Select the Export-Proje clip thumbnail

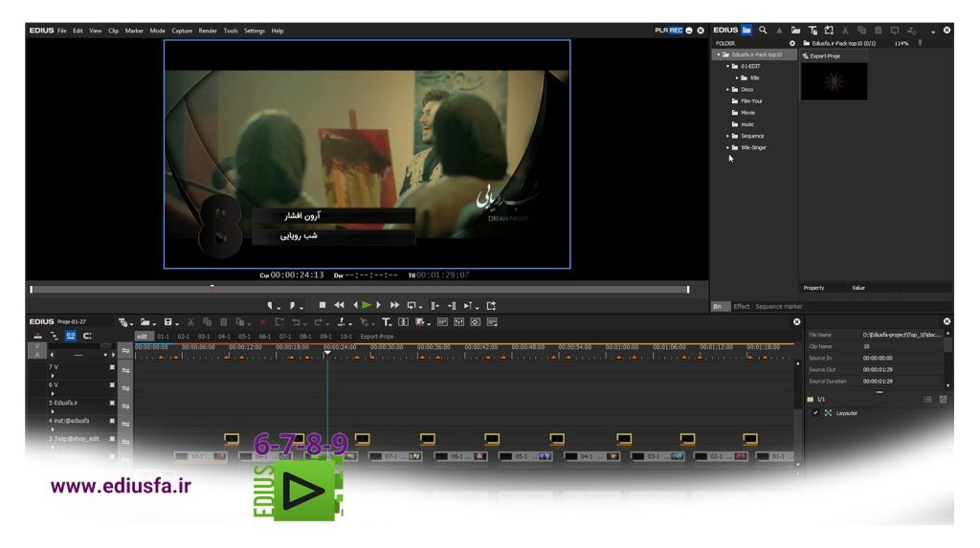[x=834, y=81]
